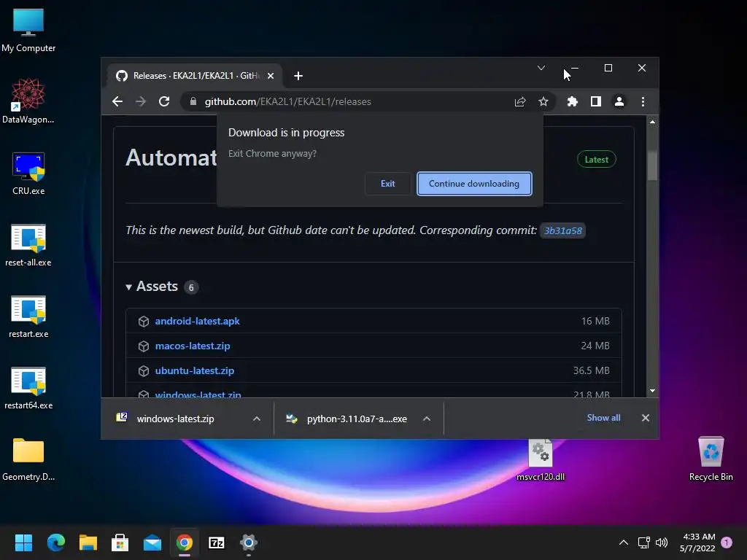Click package icon beside ubuntu-latest.zip
Image resolution: width=747 pixels, height=560 pixels.
pyautogui.click(x=144, y=371)
